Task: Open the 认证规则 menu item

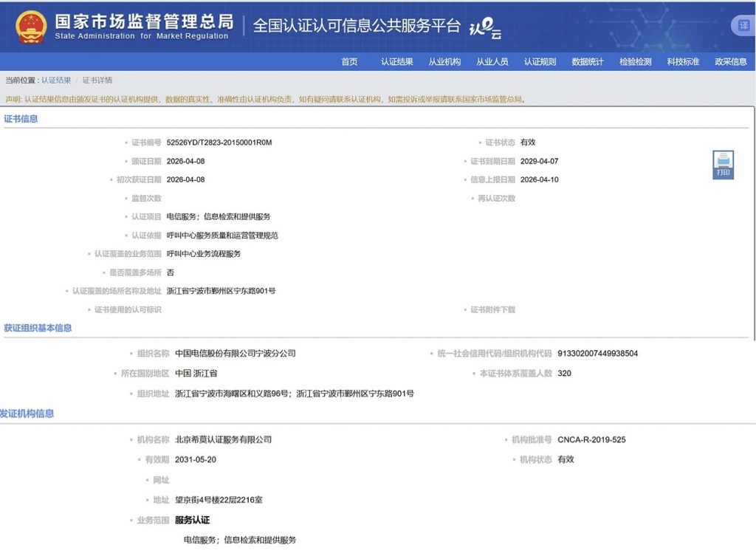Action: 540,62
